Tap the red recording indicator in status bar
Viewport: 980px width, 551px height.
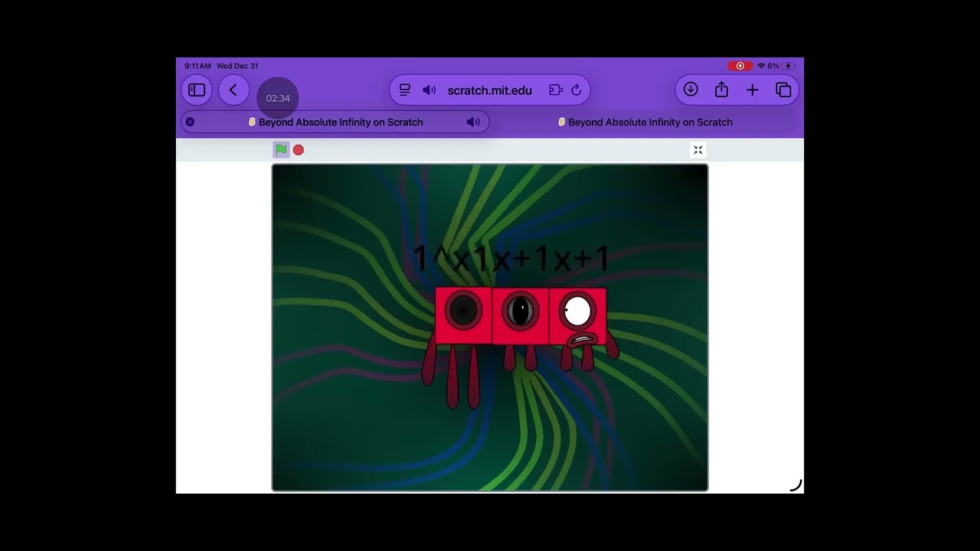(740, 66)
